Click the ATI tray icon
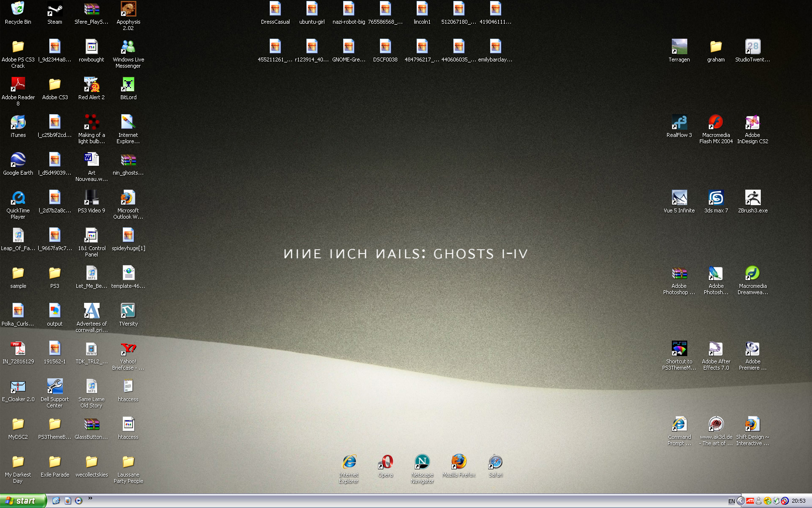This screenshot has width=812, height=508. click(x=750, y=501)
